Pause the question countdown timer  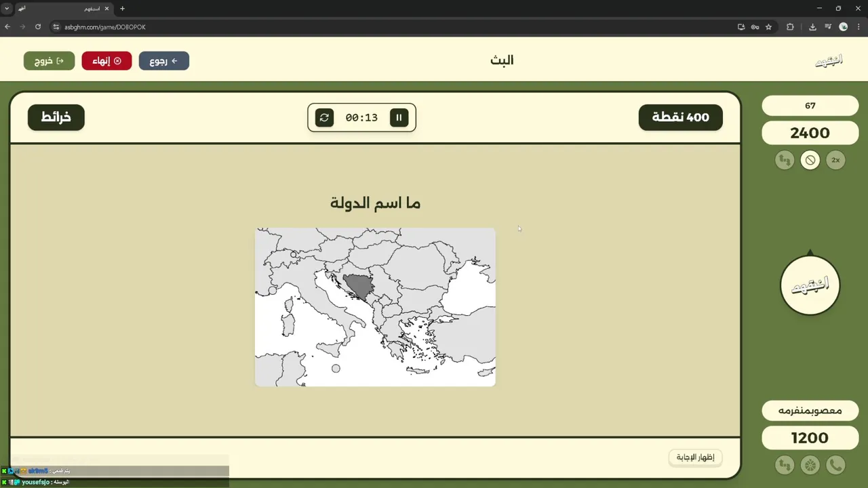coord(399,117)
